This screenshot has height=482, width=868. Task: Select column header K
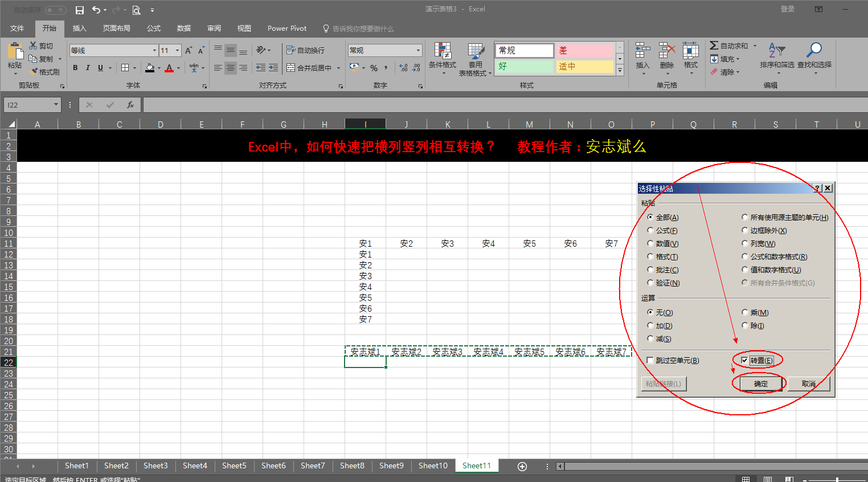coord(448,124)
